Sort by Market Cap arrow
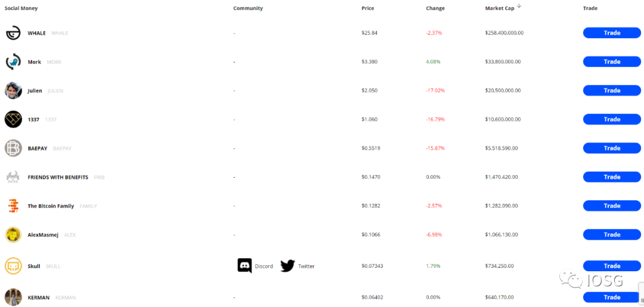This screenshot has height=307, width=644. (519, 6)
